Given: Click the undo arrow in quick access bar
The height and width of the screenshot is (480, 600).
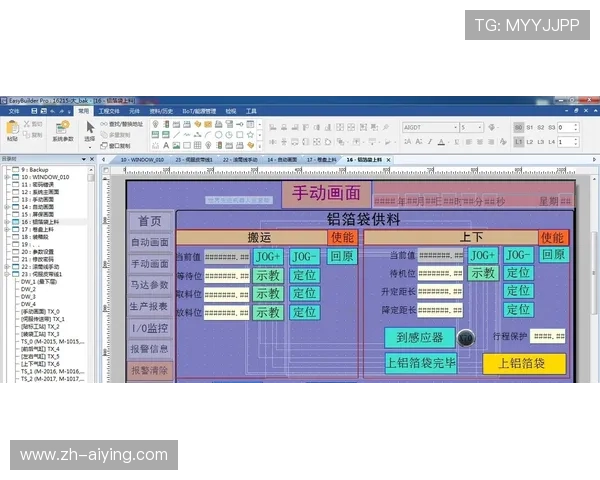Looking at the screenshot, I should click(x=52, y=111).
